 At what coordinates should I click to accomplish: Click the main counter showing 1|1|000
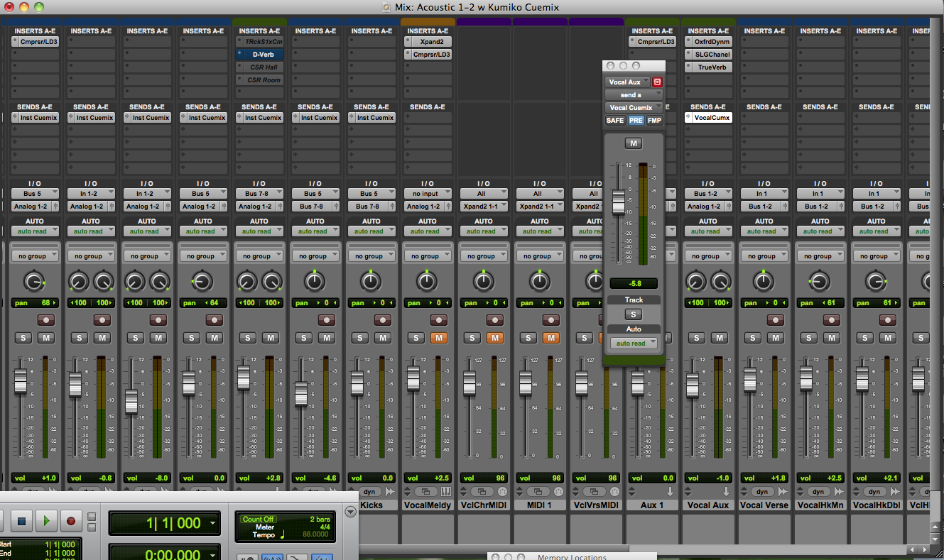[164, 524]
